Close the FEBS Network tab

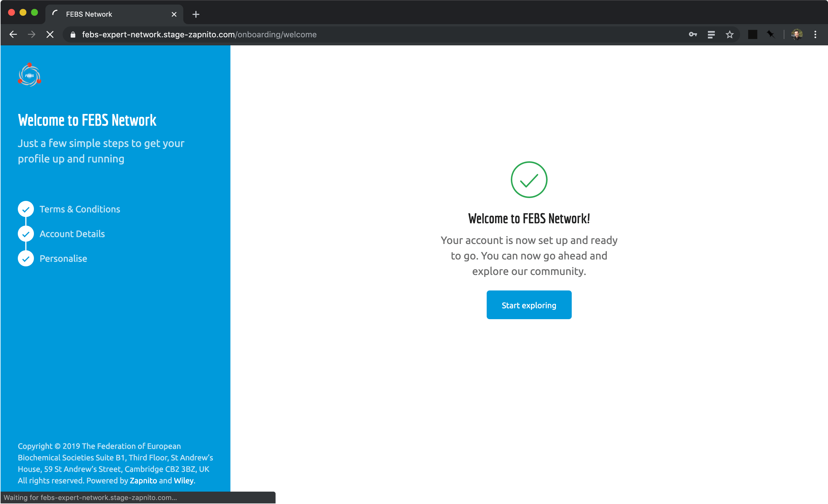pyautogui.click(x=174, y=14)
